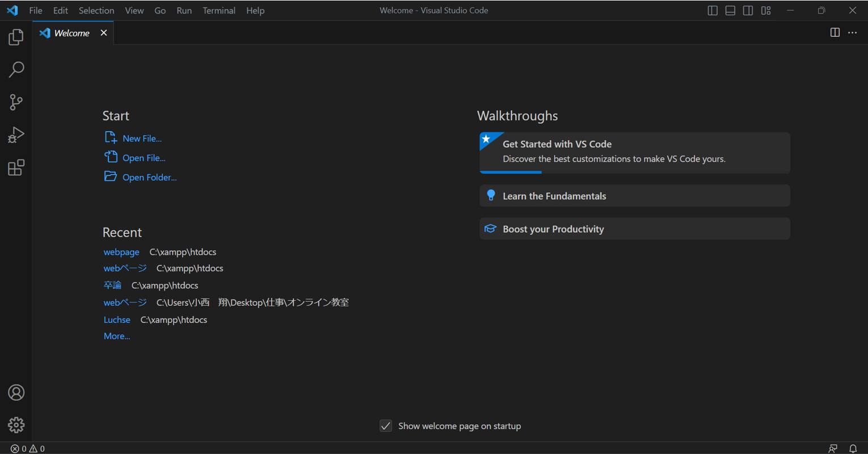
Task: Open the Help menu
Action: pyautogui.click(x=255, y=10)
